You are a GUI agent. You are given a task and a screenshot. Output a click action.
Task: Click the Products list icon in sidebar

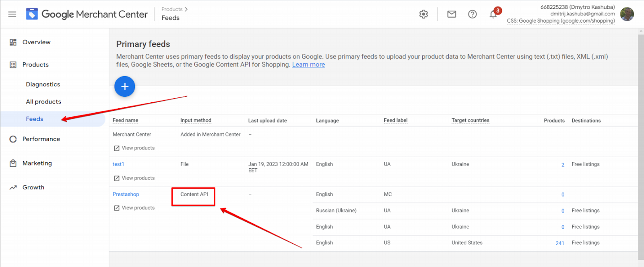pyautogui.click(x=13, y=65)
